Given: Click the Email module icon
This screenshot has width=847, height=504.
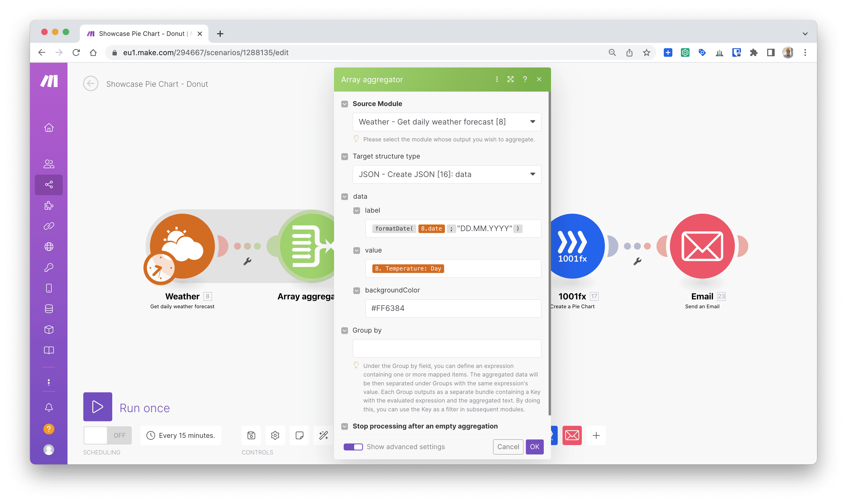Looking at the screenshot, I should (x=702, y=246).
